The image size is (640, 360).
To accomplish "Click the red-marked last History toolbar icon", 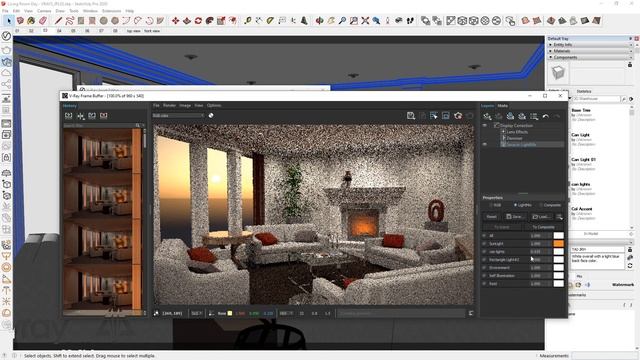I will [104, 116].
